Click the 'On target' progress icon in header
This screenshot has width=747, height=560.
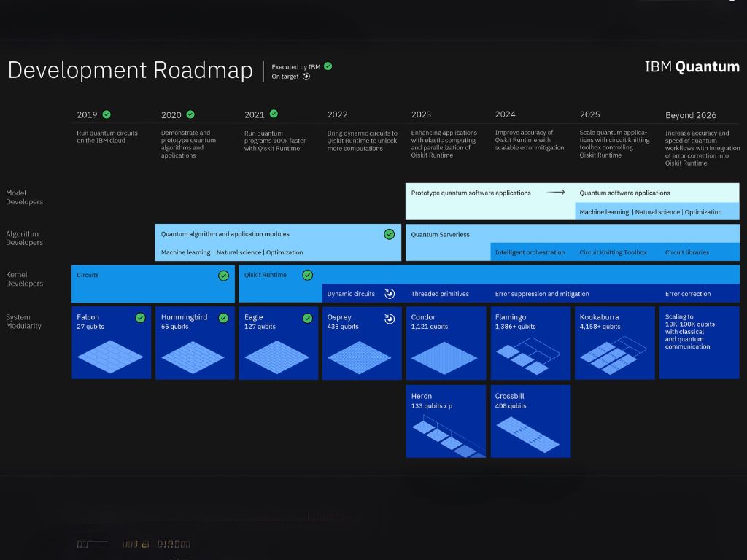pos(306,76)
